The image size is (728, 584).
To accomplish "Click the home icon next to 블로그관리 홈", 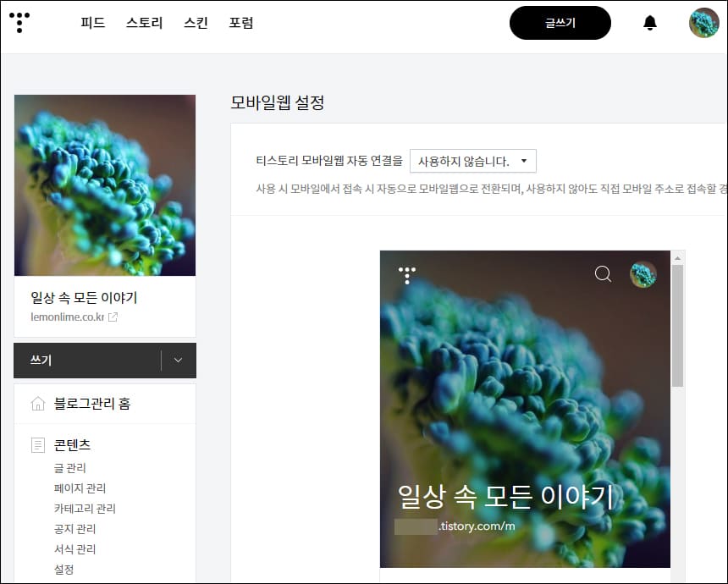I will pos(38,404).
